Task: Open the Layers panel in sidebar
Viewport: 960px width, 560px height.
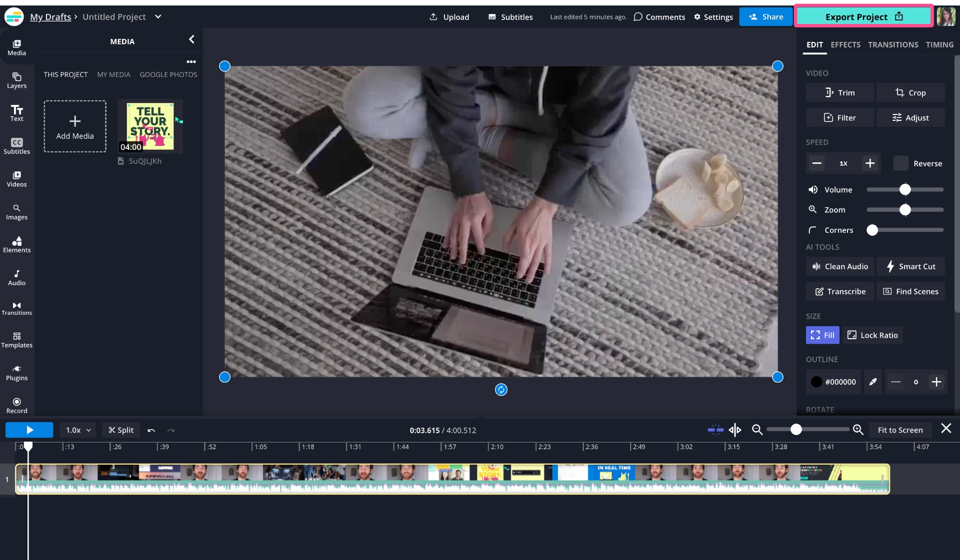Action: [x=16, y=80]
